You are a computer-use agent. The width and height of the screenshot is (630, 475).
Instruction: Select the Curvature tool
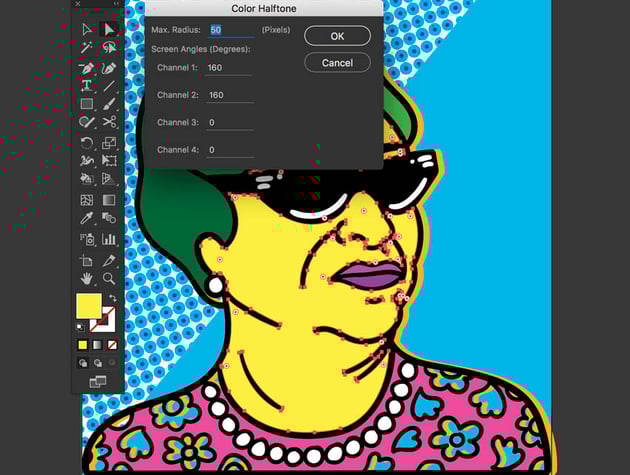click(x=108, y=68)
